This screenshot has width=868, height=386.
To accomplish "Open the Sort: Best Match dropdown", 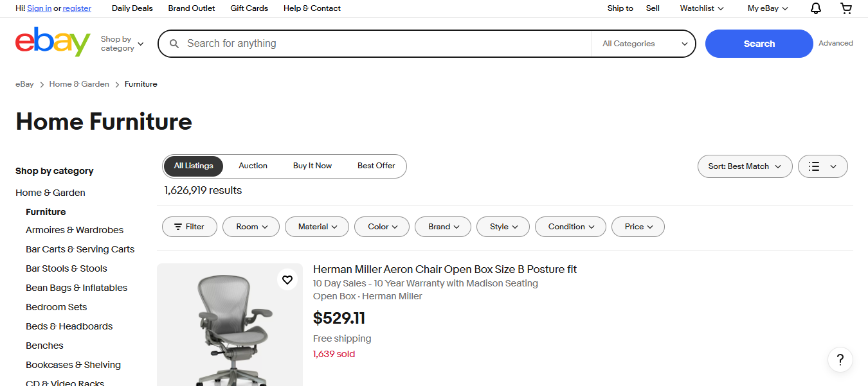I will (x=745, y=166).
